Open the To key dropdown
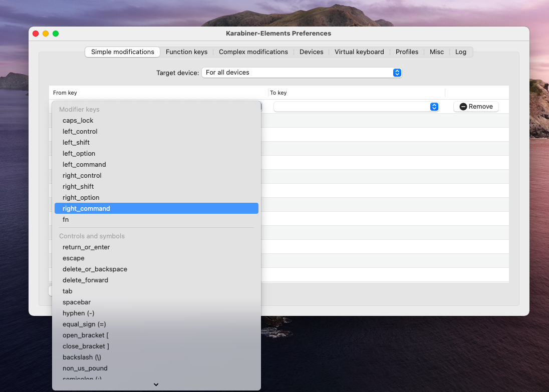Viewport: 549px width, 392px height. [357, 107]
